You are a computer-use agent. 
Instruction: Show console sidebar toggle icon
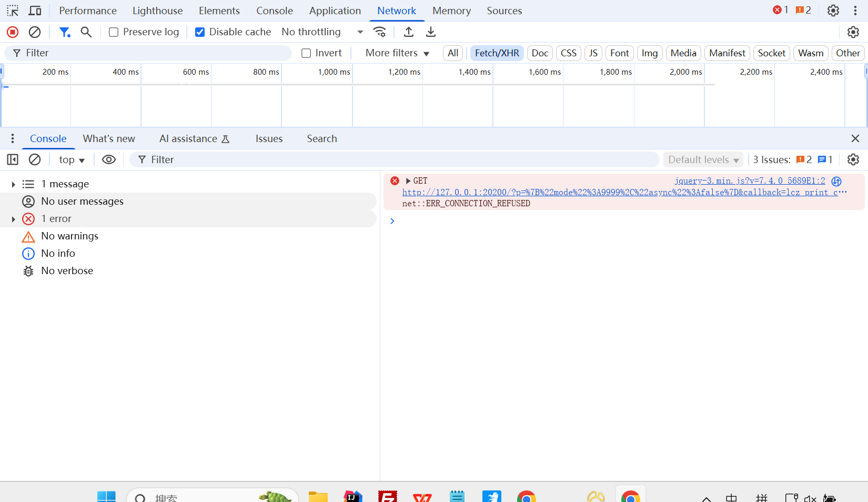pyautogui.click(x=13, y=159)
